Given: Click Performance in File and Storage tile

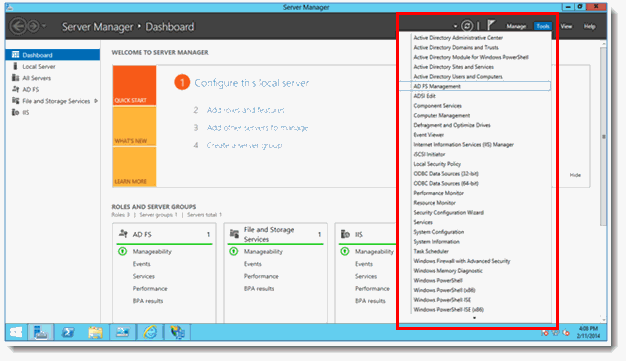Looking at the screenshot, I should click(x=261, y=276).
